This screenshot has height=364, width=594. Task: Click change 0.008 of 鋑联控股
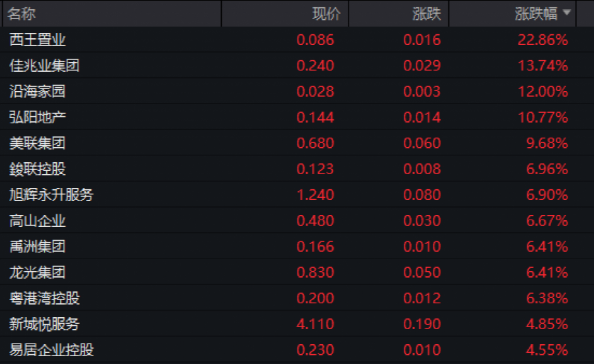coord(422,169)
